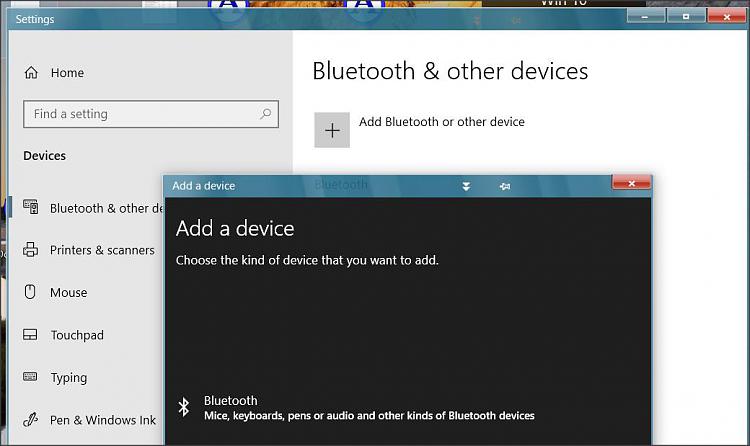Click the double-chevron icon in dialog titlebar
The width and height of the screenshot is (750, 446).
[466, 186]
